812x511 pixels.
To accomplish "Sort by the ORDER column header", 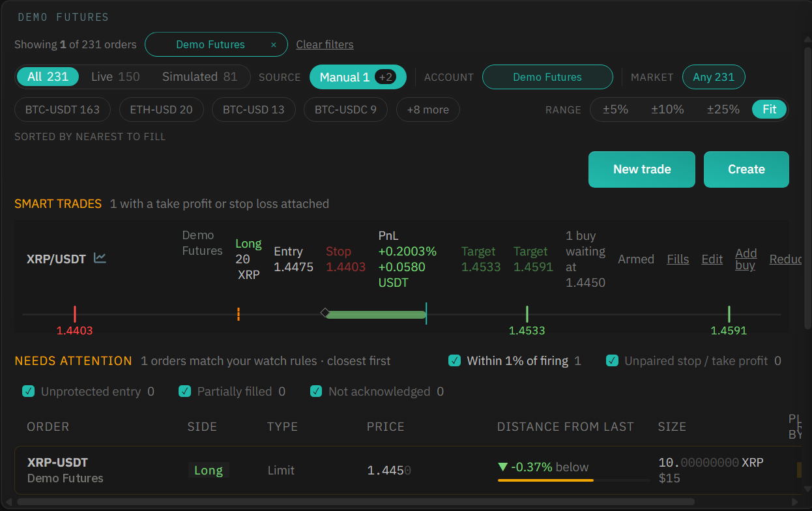I will [x=48, y=427].
